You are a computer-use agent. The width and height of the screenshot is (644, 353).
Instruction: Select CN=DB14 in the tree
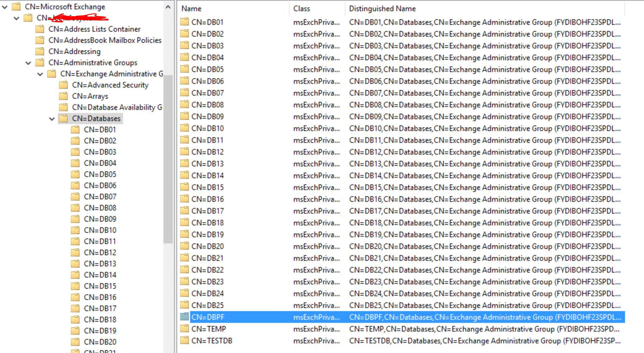point(100,275)
